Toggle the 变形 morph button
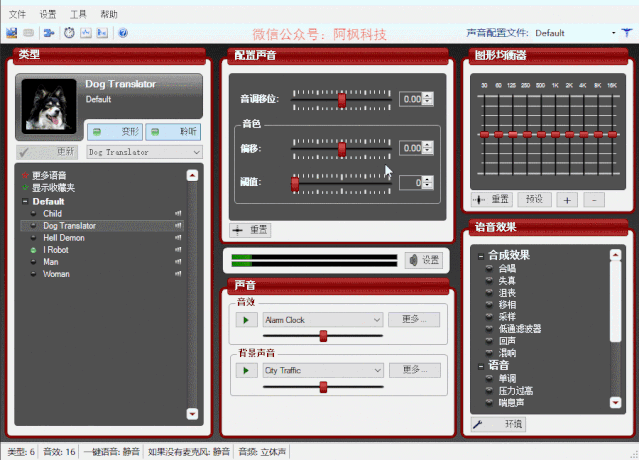This screenshot has width=639, height=460. coord(115,132)
